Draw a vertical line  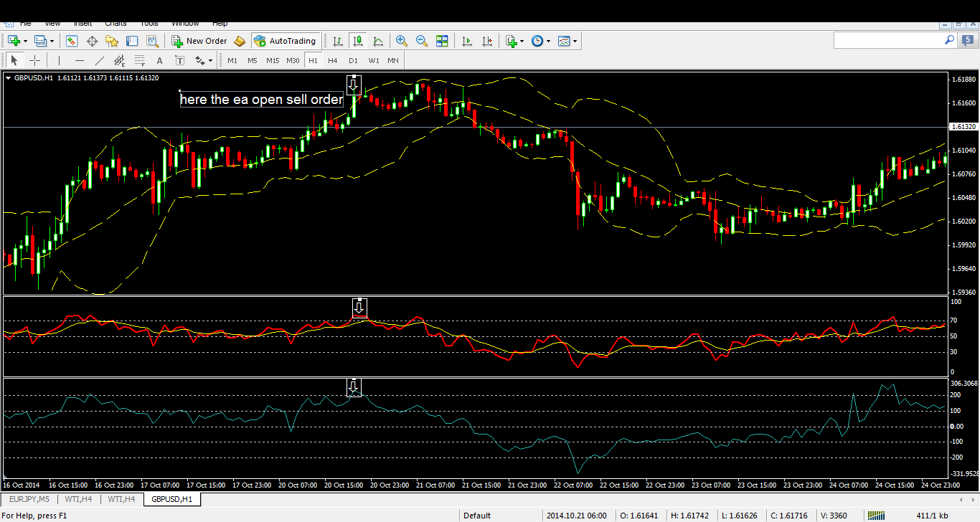[59, 61]
